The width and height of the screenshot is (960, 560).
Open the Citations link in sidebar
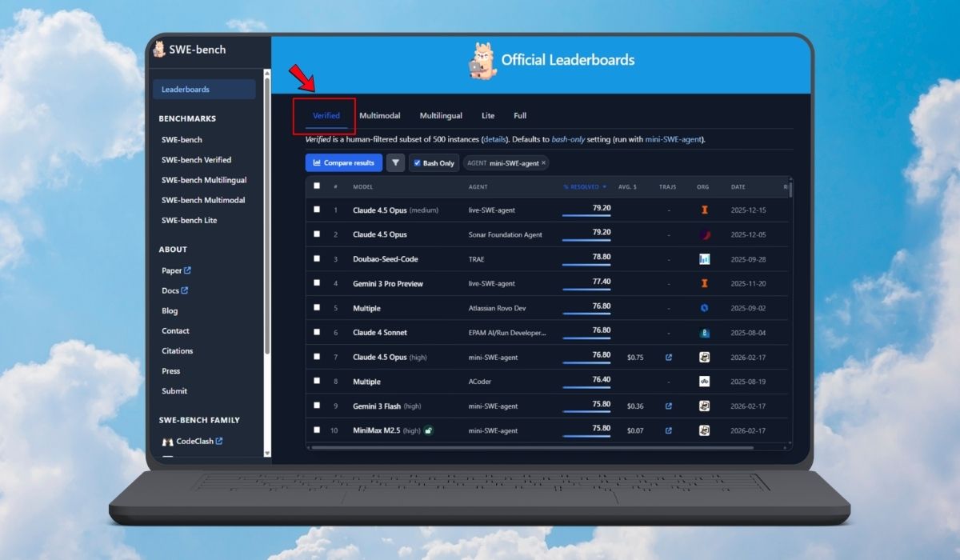coord(178,351)
